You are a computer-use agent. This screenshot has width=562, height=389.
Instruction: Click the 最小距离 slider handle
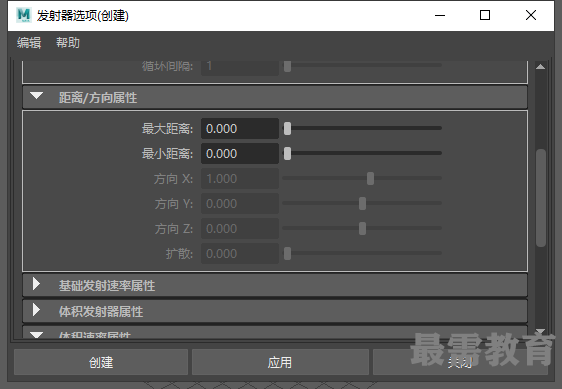point(287,153)
